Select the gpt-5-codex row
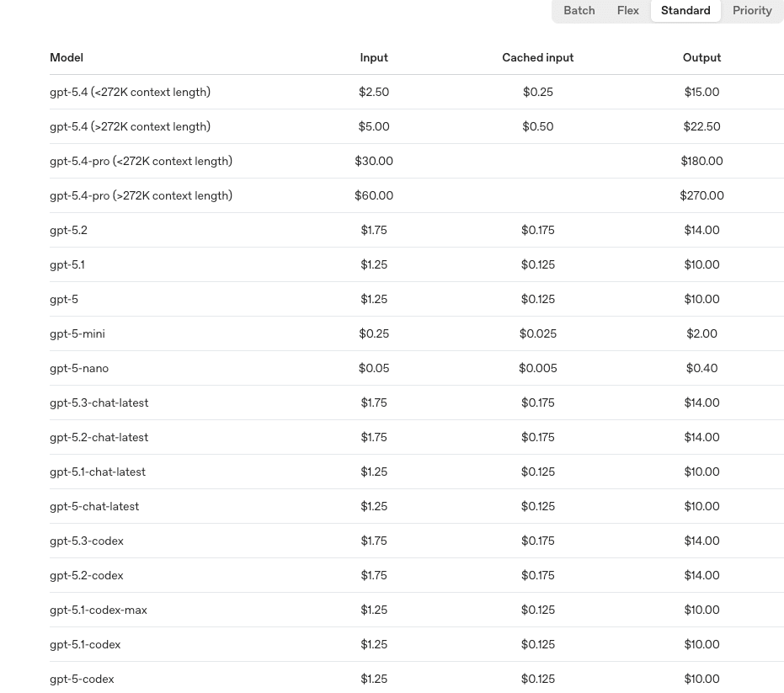784x693 pixels. coord(82,679)
